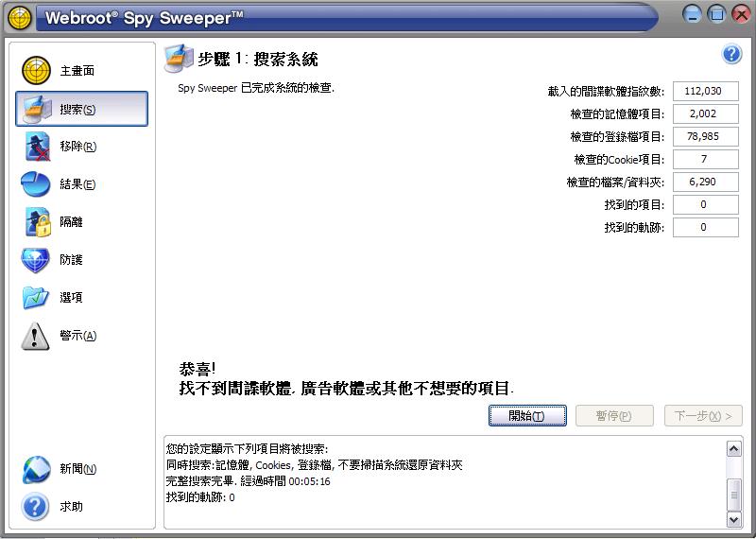Click the 下一步(X) > next button
This screenshot has width=756, height=539.
[x=703, y=415]
